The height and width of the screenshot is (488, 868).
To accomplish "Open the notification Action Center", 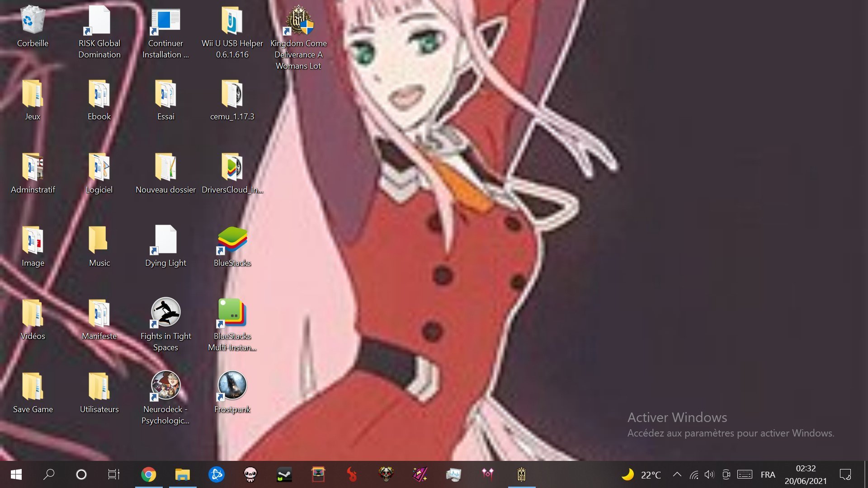I will (845, 474).
